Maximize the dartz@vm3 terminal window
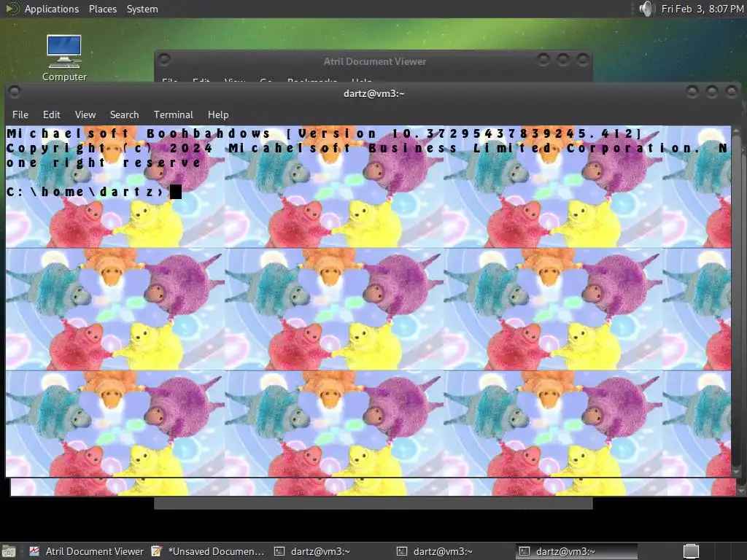 712,91
